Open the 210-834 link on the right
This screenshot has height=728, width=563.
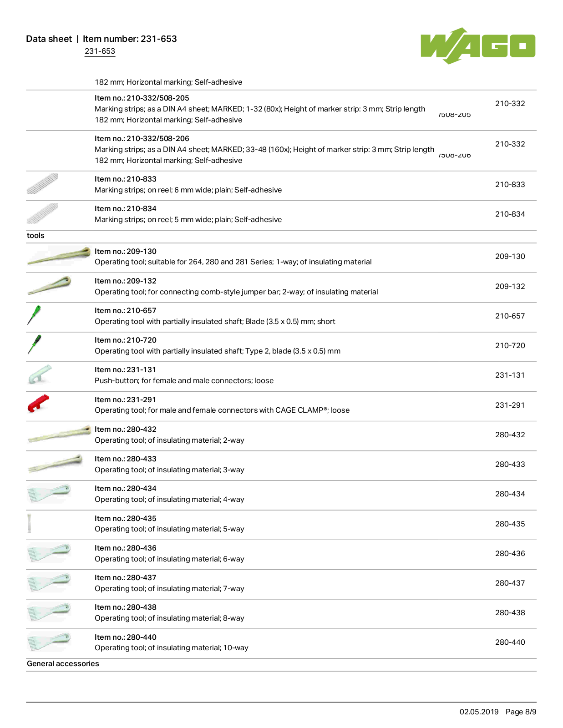click(x=510, y=214)
